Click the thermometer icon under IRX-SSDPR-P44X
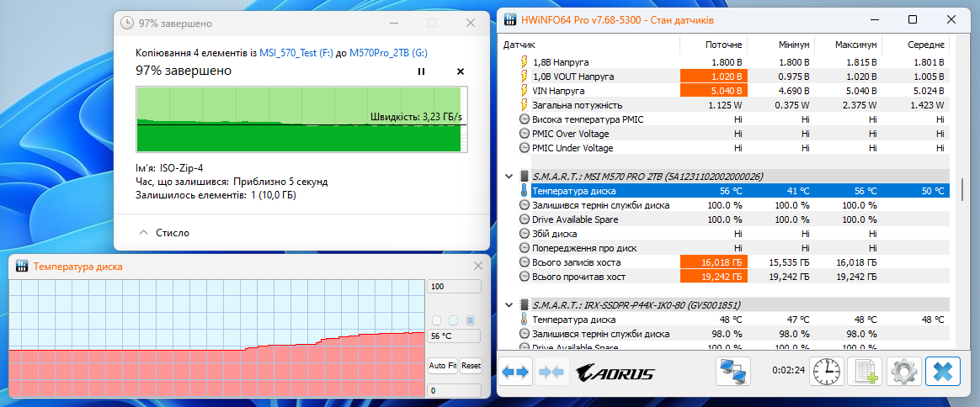The image size is (980, 407). tap(525, 320)
